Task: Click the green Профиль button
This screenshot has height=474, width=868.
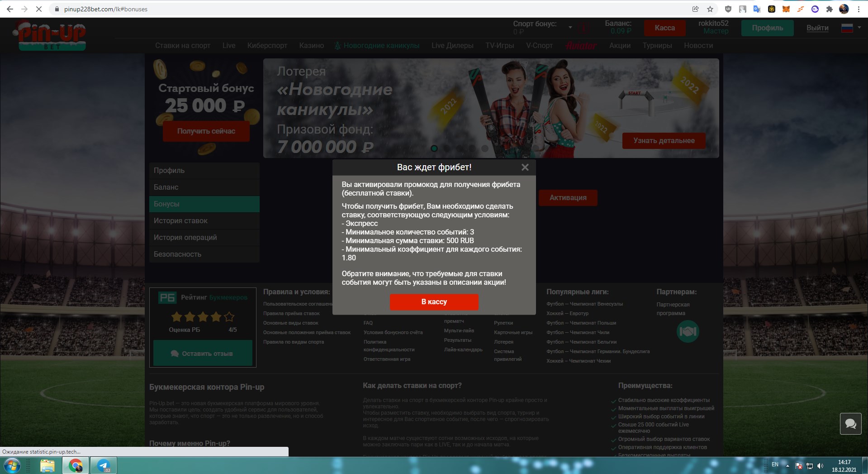Action: (768, 28)
